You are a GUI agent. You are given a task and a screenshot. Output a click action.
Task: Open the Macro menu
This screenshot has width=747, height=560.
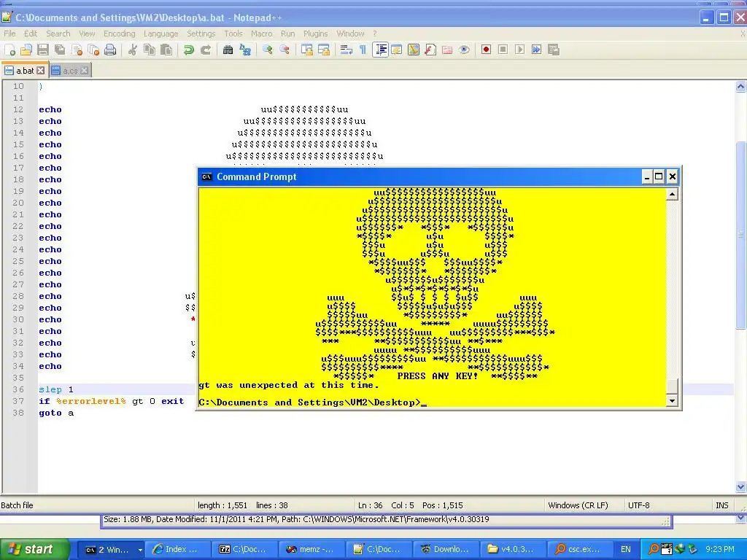[262, 34]
